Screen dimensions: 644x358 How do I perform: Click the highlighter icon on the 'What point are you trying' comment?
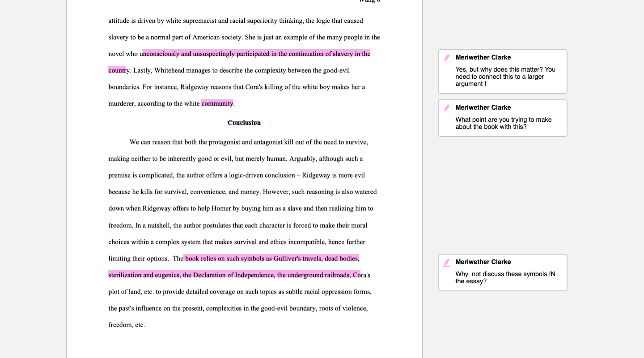pos(447,108)
